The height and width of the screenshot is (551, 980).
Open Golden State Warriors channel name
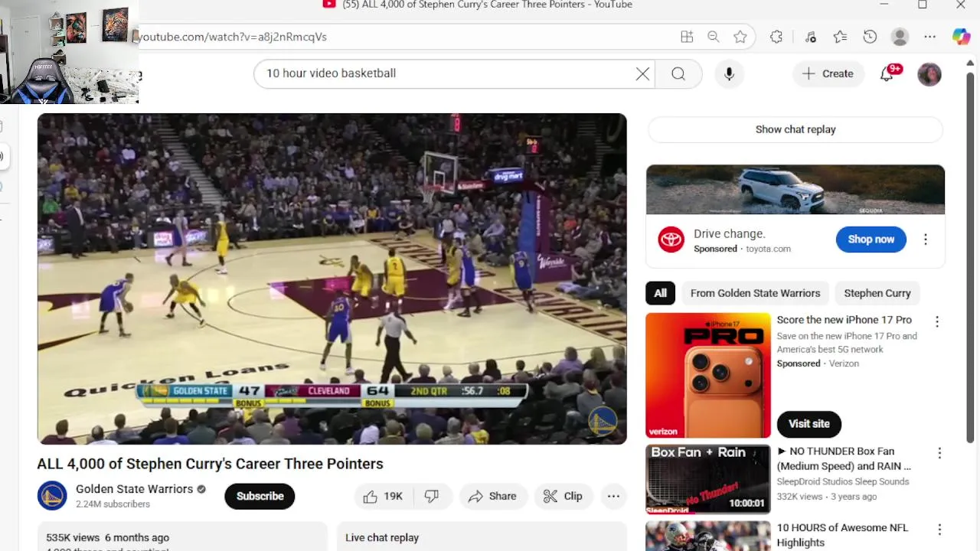134,489
